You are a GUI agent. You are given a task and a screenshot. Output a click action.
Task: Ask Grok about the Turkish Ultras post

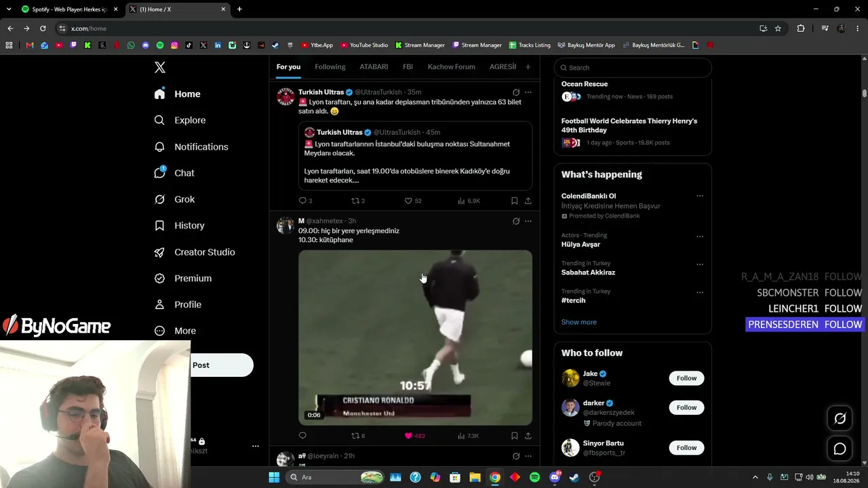coord(516,92)
